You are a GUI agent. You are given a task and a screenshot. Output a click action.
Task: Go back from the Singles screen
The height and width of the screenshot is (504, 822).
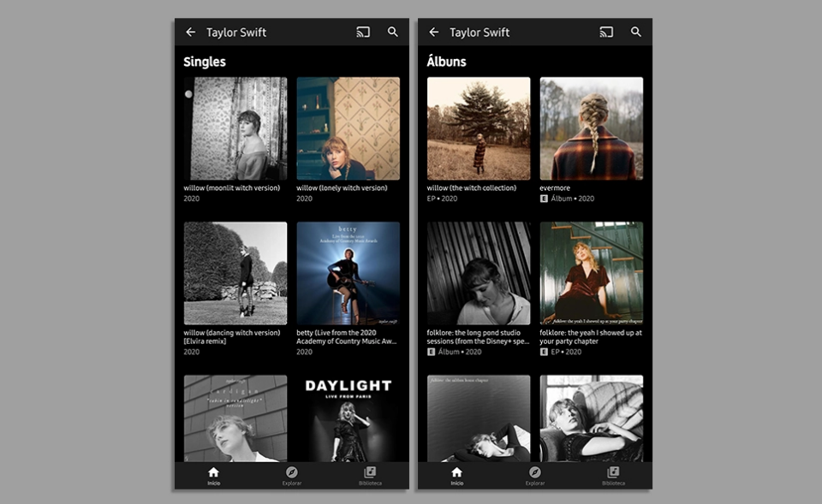(190, 32)
